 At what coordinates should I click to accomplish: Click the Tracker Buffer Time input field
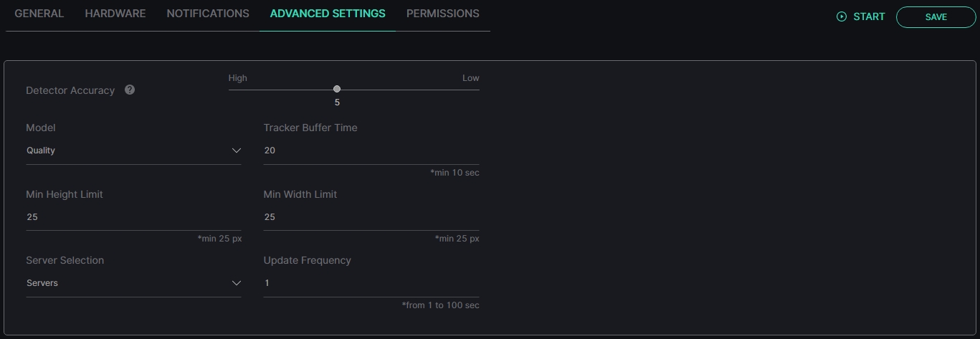pos(371,151)
